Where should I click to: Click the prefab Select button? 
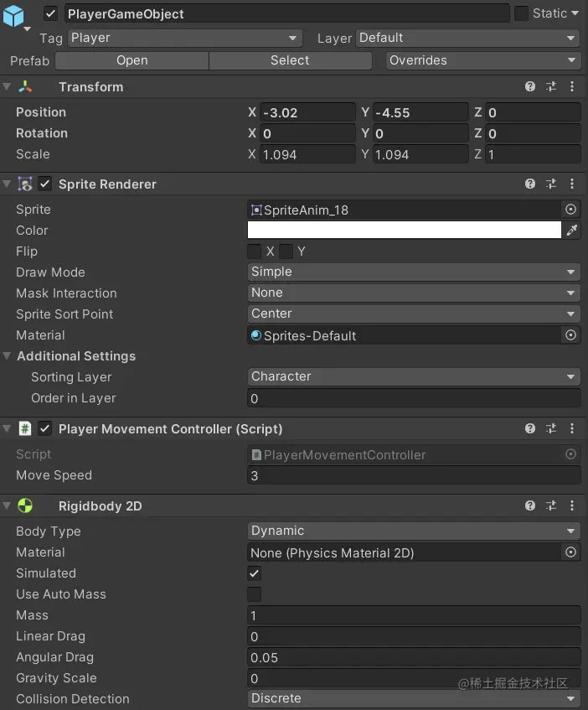click(290, 60)
